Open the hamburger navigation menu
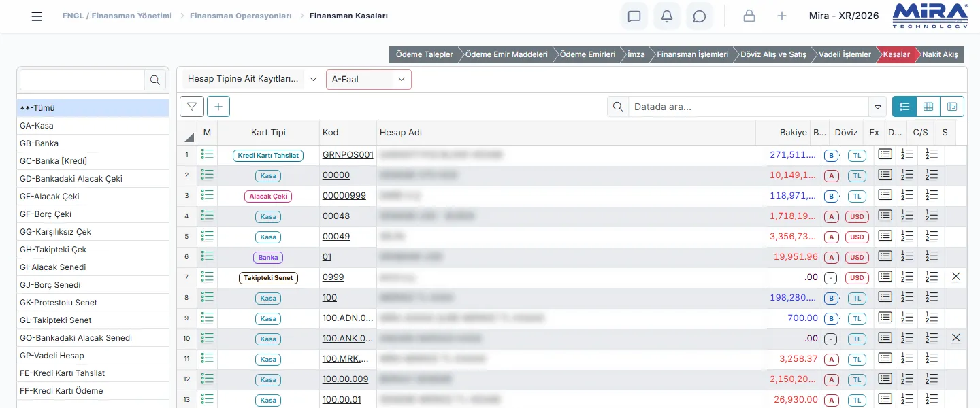The width and height of the screenshot is (980, 408). 37,16
